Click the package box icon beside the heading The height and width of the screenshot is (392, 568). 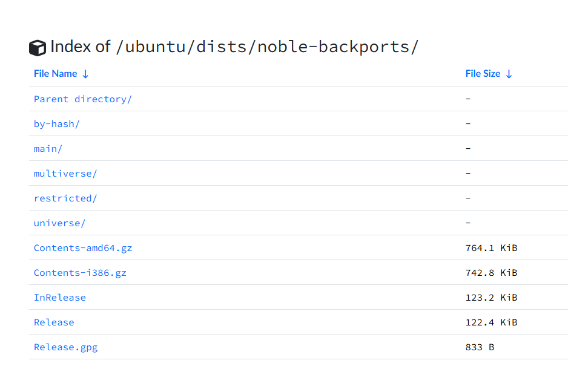pos(38,48)
